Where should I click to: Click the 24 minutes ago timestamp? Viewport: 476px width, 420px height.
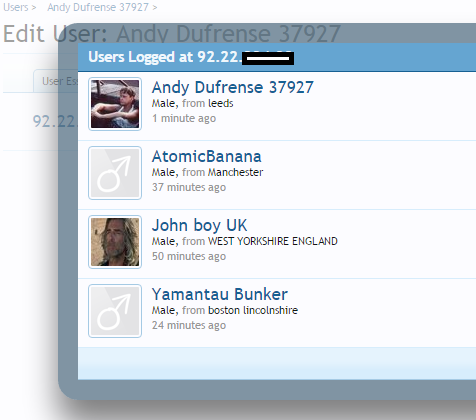coord(189,325)
